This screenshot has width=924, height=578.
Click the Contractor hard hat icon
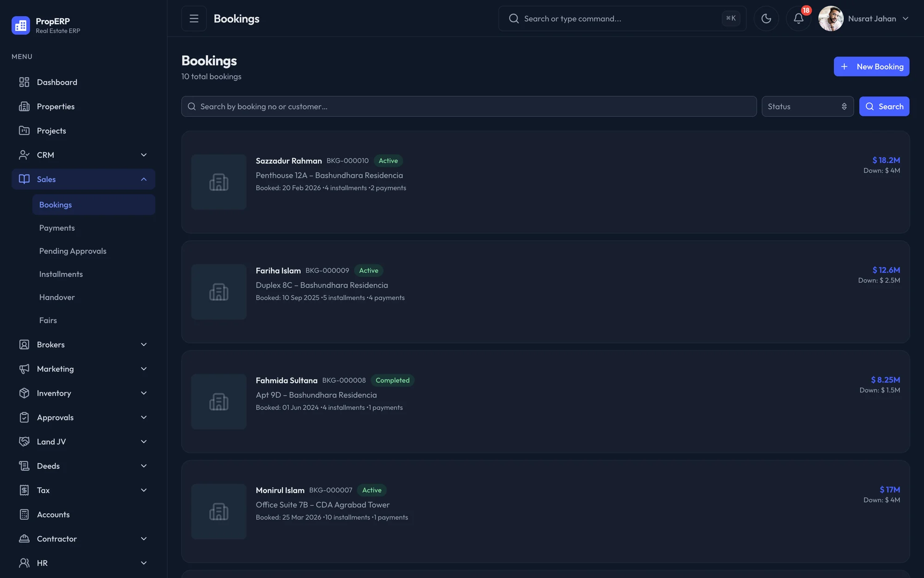pyautogui.click(x=24, y=539)
